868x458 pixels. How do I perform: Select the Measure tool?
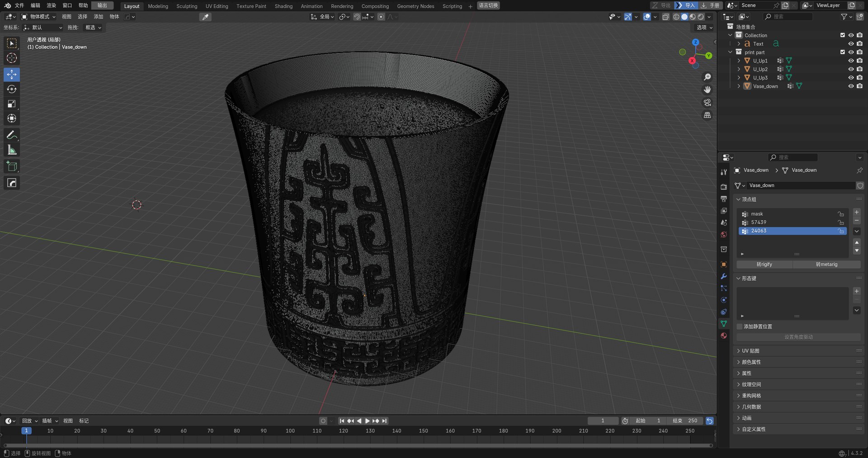[x=12, y=150]
